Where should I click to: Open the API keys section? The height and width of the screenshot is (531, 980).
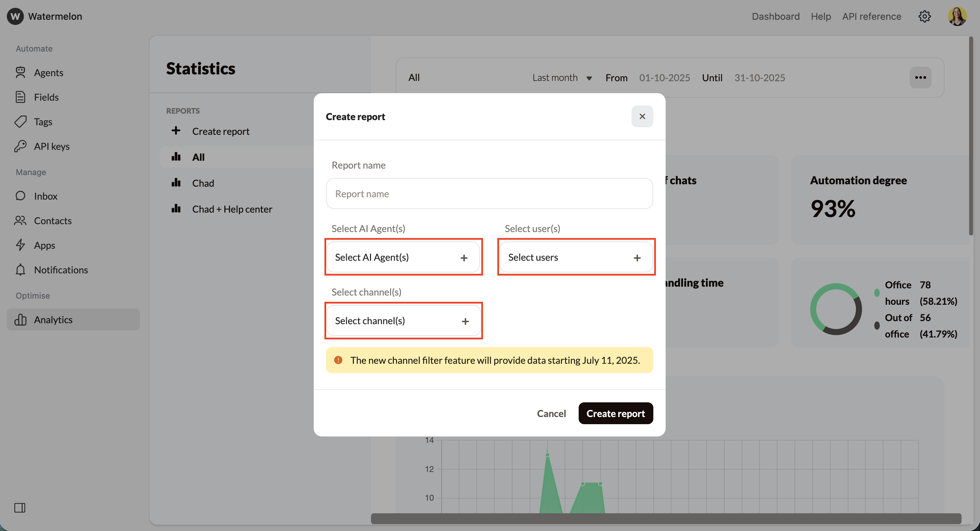point(51,146)
